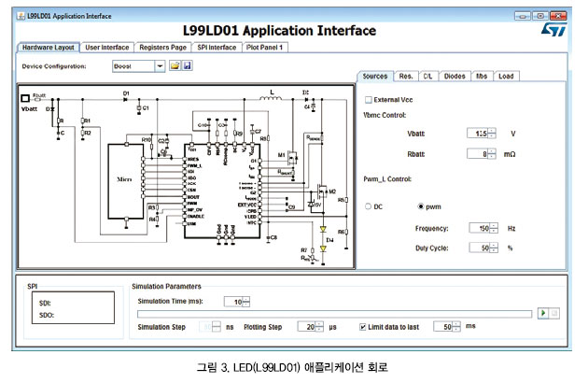Adjust the Vbatt voltage stepper
The width and height of the screenshot is (588, 383).
(492, 134)
